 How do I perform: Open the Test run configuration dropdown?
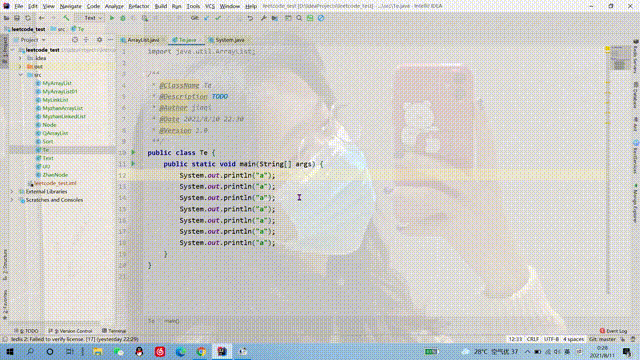pyautogui.click(x=90, y=18)
